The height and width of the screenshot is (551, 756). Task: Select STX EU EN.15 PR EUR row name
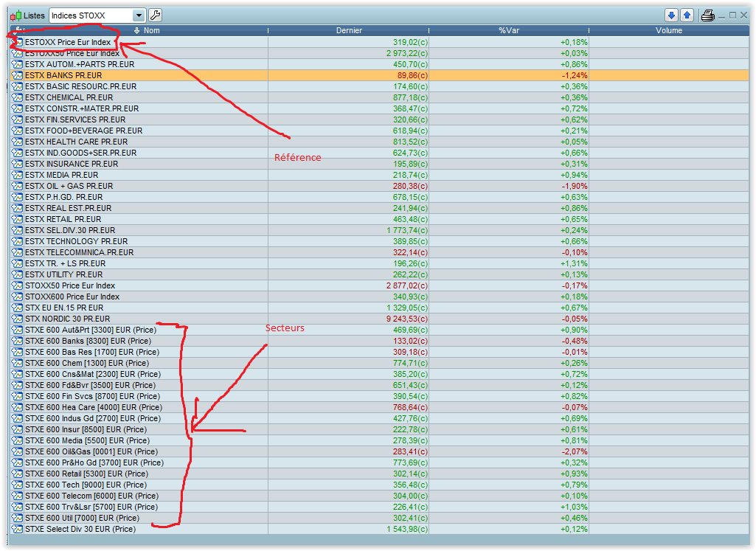tap(65, 308)
